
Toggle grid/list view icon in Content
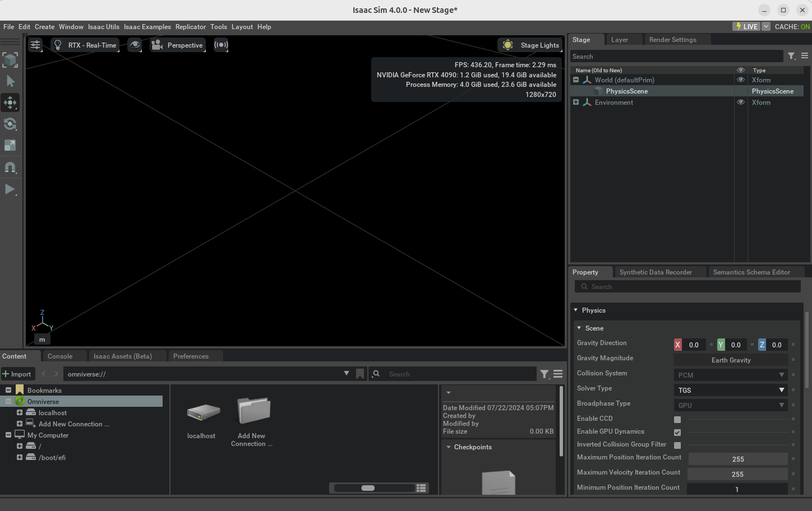(421, 488)
